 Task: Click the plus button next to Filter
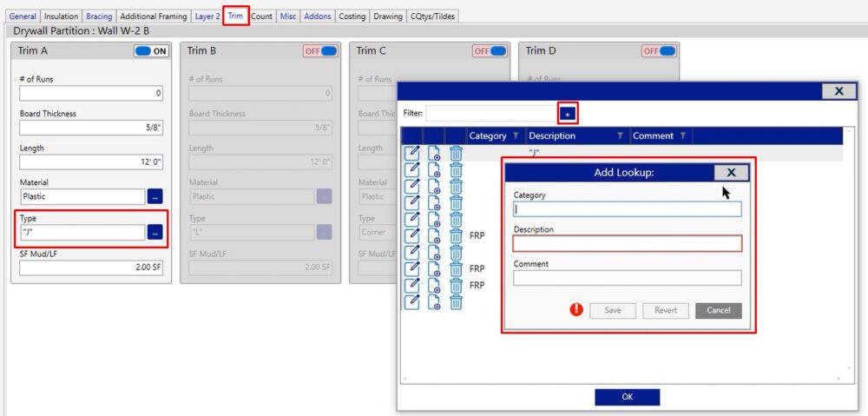(568, 114)
